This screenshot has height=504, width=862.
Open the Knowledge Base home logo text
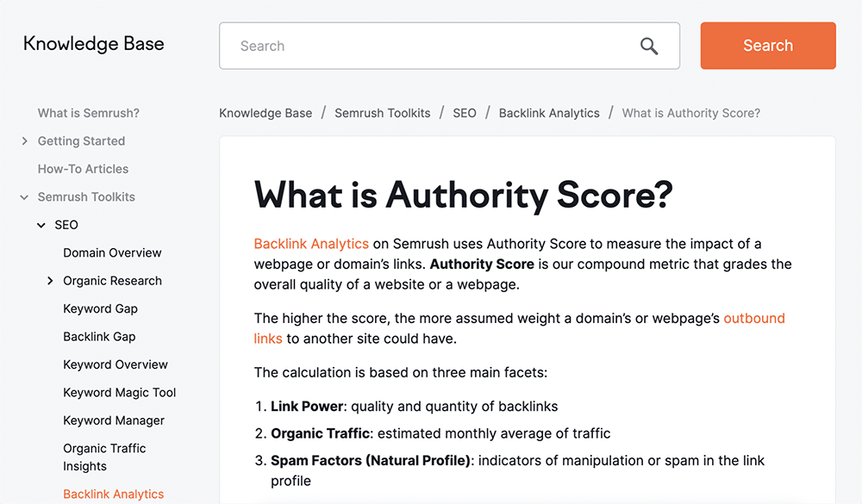click(93, 43)
